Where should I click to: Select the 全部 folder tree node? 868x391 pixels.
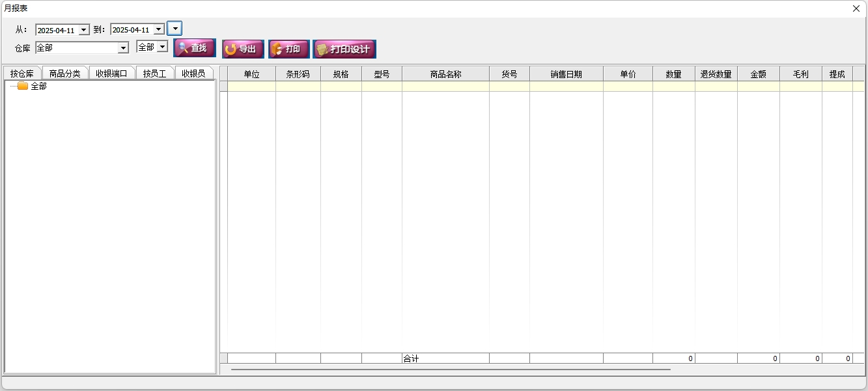click(x=38, y=86)
